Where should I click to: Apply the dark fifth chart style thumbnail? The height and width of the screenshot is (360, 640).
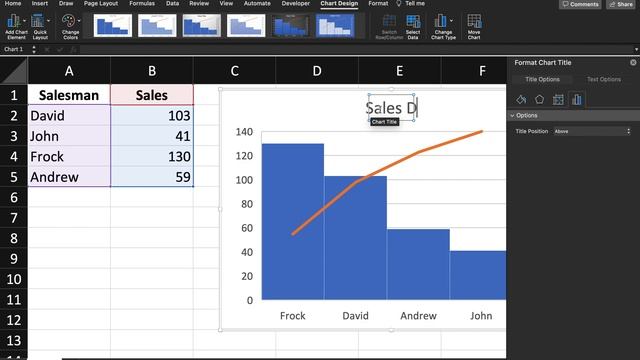point(291,26)
